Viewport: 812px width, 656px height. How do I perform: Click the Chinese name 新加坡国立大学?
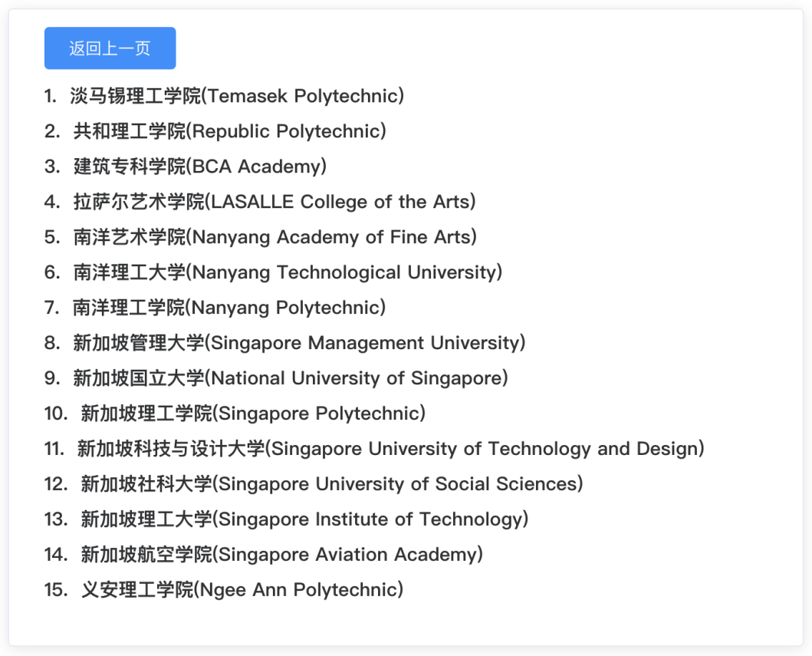138,377
